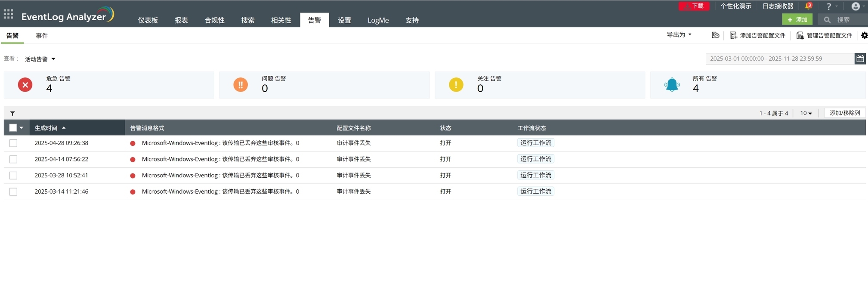Click red severity dot in 2025-03-14 row
Viewport: 868px width, 281px height.
coord(133,192)
